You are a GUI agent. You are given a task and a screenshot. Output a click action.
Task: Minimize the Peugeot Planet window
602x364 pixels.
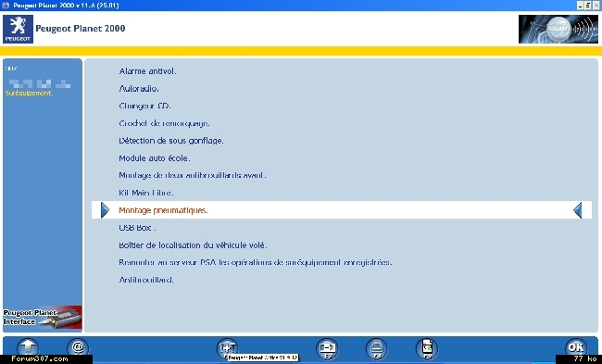[581, 6]
